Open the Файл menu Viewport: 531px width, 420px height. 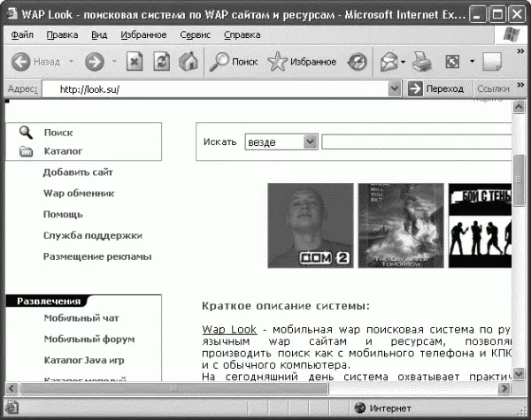click(x=22, y=34)
